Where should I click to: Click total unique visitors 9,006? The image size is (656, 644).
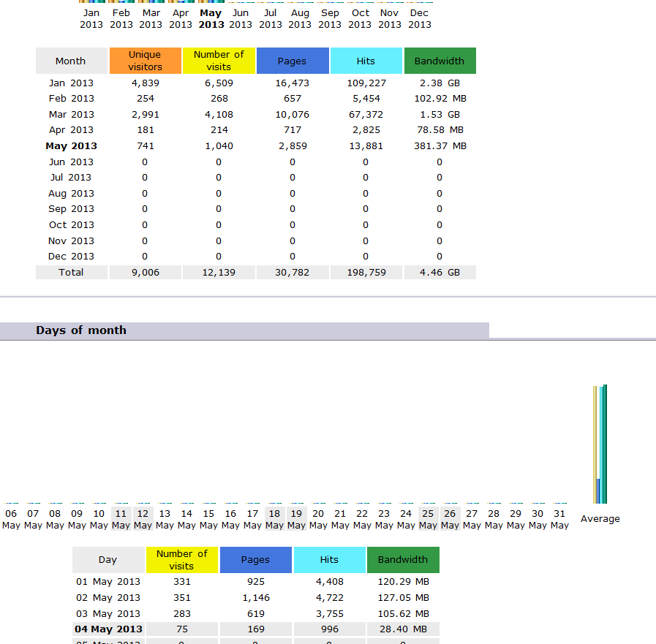coord(146,272)
